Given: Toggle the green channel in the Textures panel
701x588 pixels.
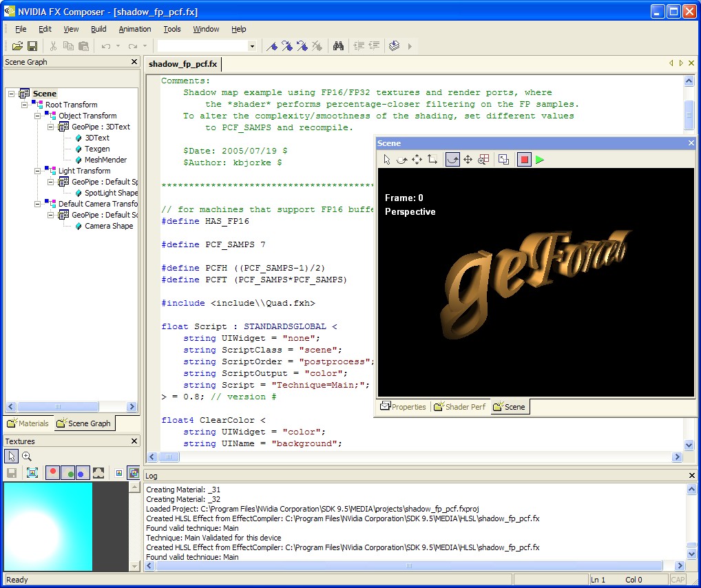Looking at the screenshot, I should click(68, 472).
